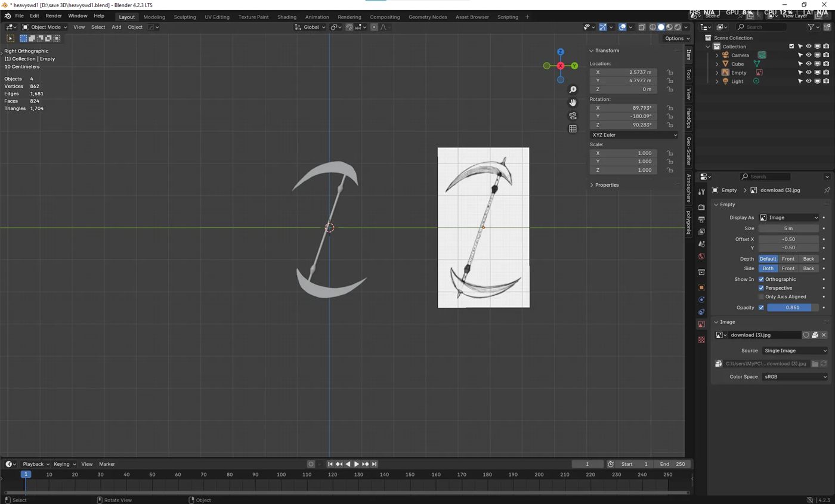Open the Object Constraints properties tab
Image resolution: width=835 pixels, height=504 pixels.
click(701, 312)
